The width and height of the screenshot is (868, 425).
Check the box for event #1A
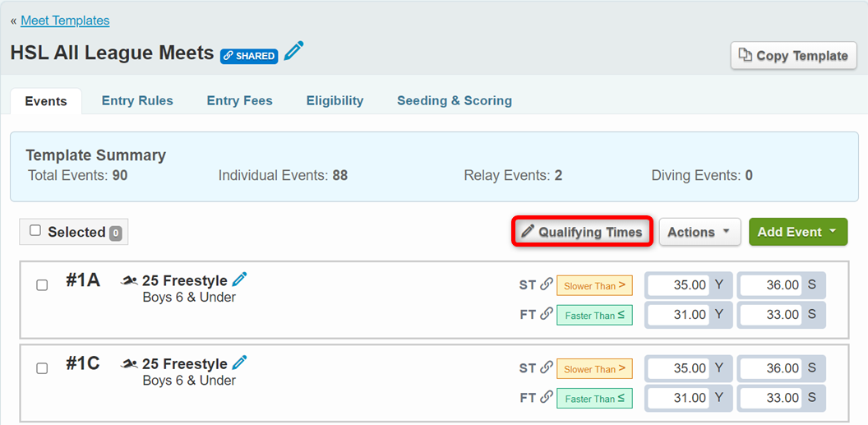[x=42, y=285]
